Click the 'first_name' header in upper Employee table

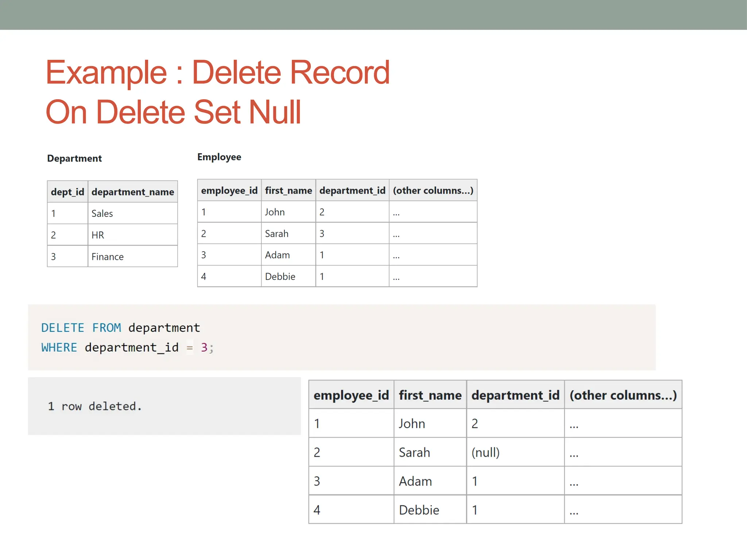289,190
